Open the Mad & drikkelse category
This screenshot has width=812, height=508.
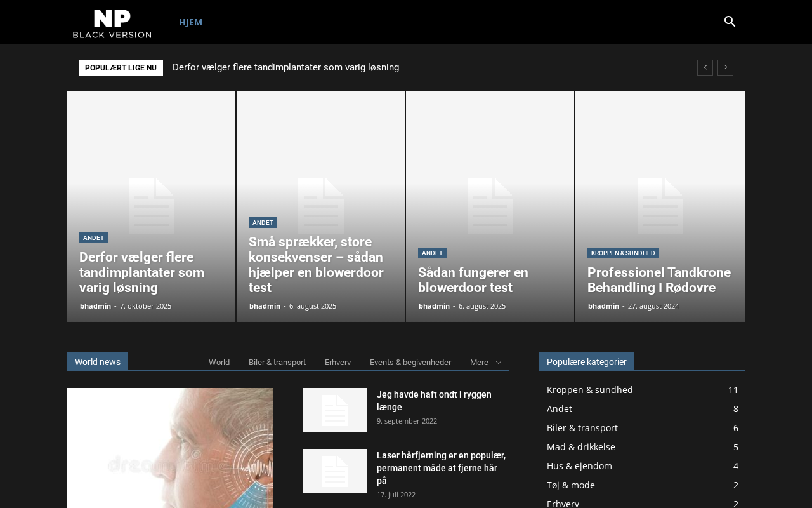click(x=580, y=447)
